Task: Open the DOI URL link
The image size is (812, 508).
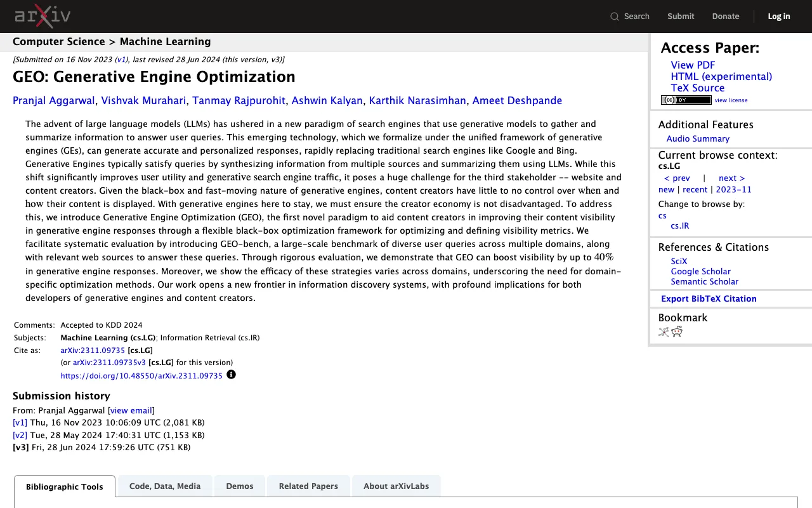Action: 141,376
